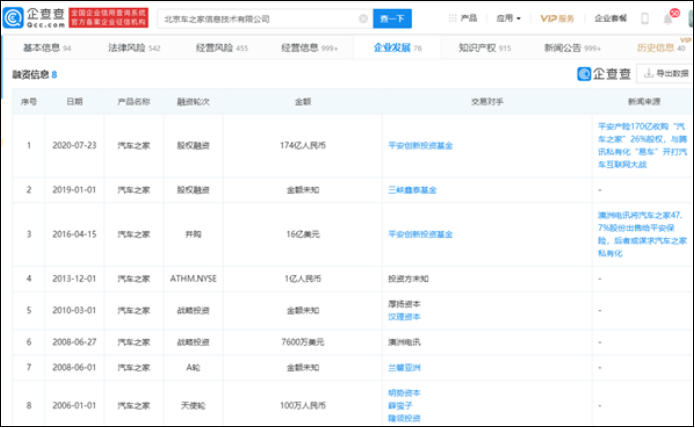Image resolution: width=695 pixels, height=428 pixels.
Task: Expand the 应用 dropdown menu
Action: tap(508, 18)
